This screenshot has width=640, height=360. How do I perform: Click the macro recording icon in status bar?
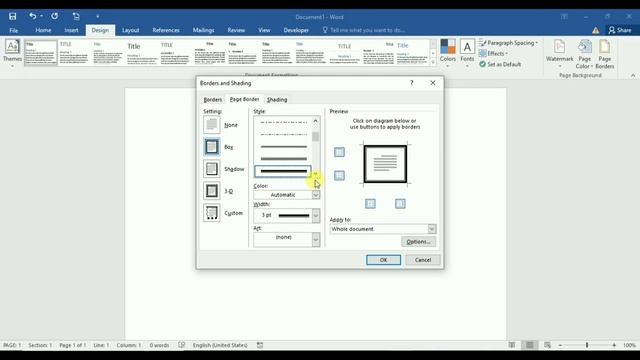260,345
